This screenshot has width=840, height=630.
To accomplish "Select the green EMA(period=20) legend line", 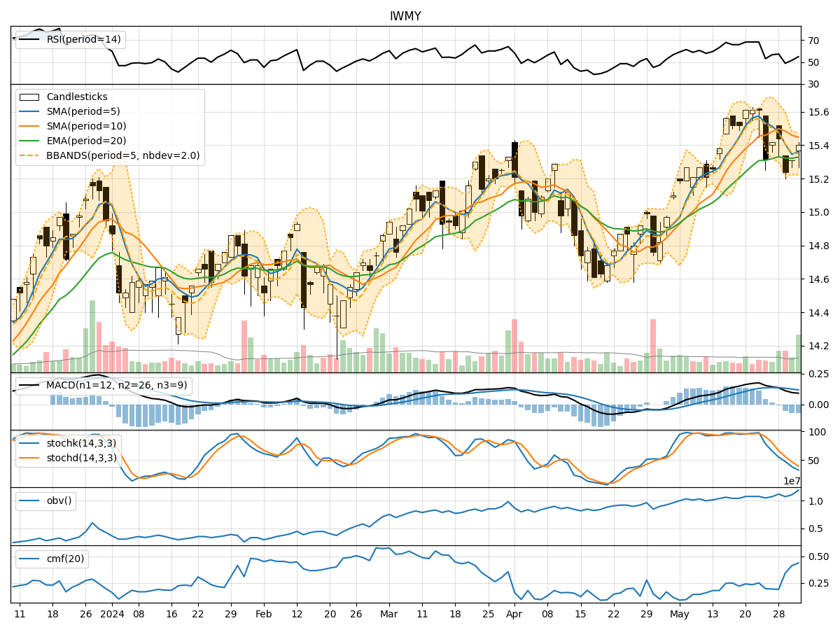I will (x=29, y=141).
